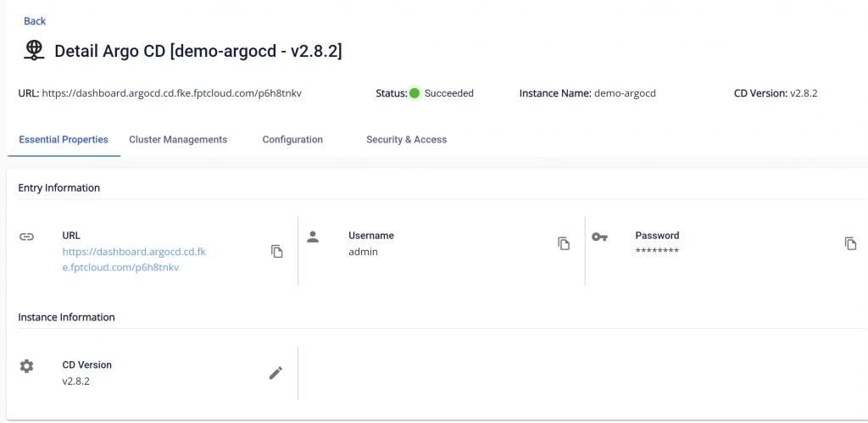
Task: Click the Entry Information heading
Action: click(59, 187)
